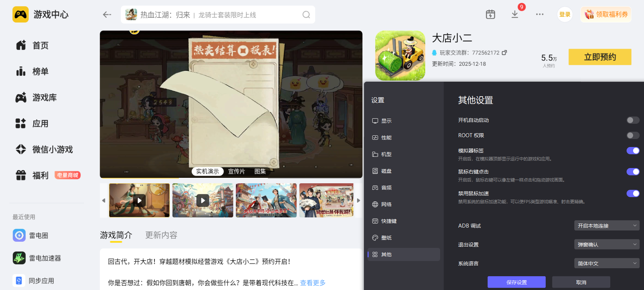Viewport: 644px width, 290px height.
Task: Click 取消 button
Action: coord(581,282)
